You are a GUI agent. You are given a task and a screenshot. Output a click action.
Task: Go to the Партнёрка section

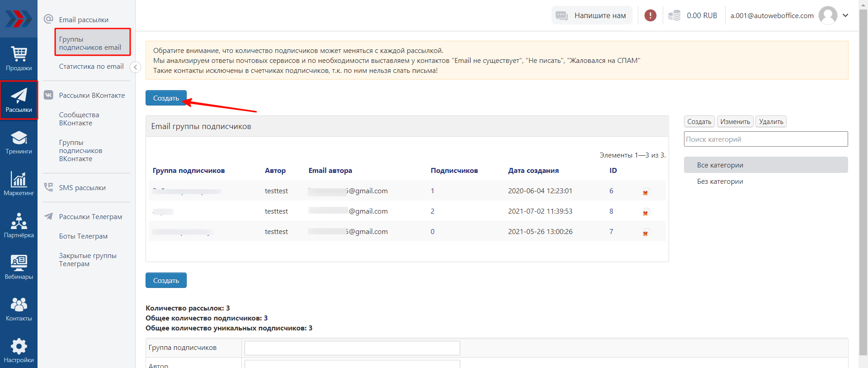(x=19, y=225)
